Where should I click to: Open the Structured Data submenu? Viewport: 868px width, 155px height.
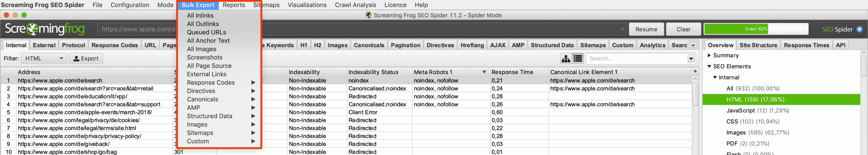(221, 116)
